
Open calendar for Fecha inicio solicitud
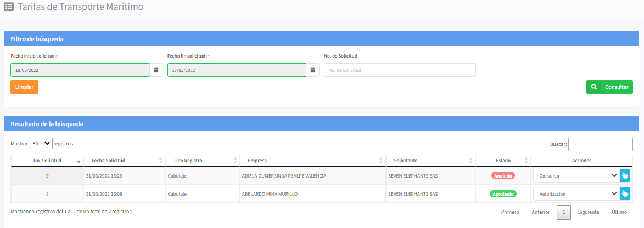[156, 70]
